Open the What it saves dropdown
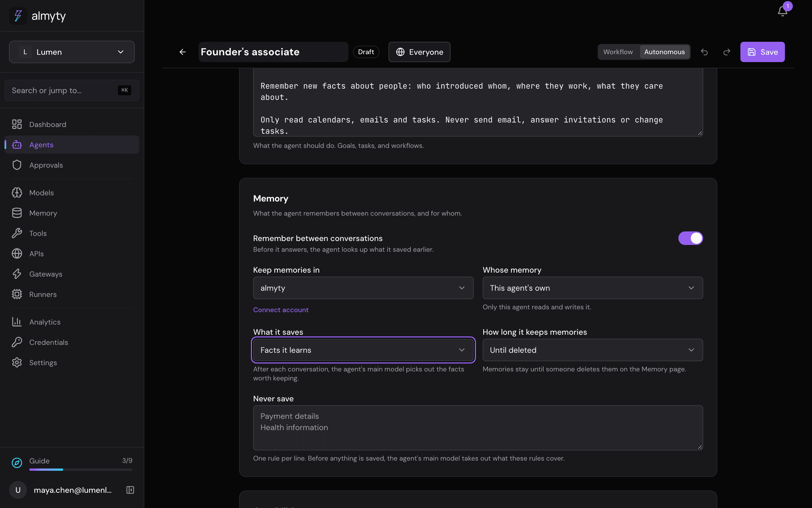The width and height of the screenshot is (812, 508). (363, 350)
